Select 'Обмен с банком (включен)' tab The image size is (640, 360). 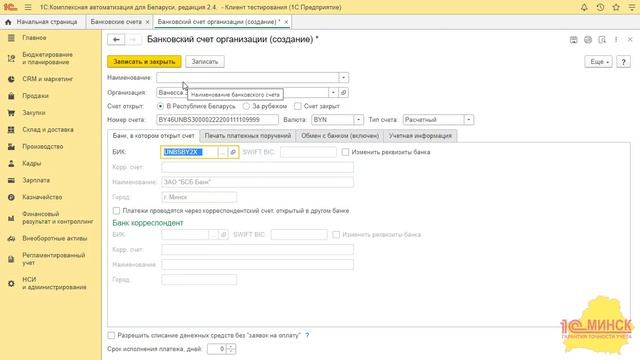340,136
